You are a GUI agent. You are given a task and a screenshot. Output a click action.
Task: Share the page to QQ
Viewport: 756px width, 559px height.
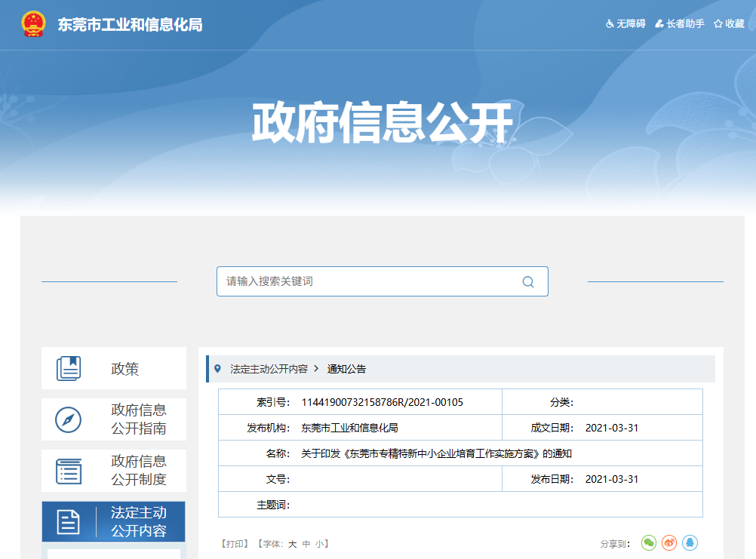[x=690, y=542]
